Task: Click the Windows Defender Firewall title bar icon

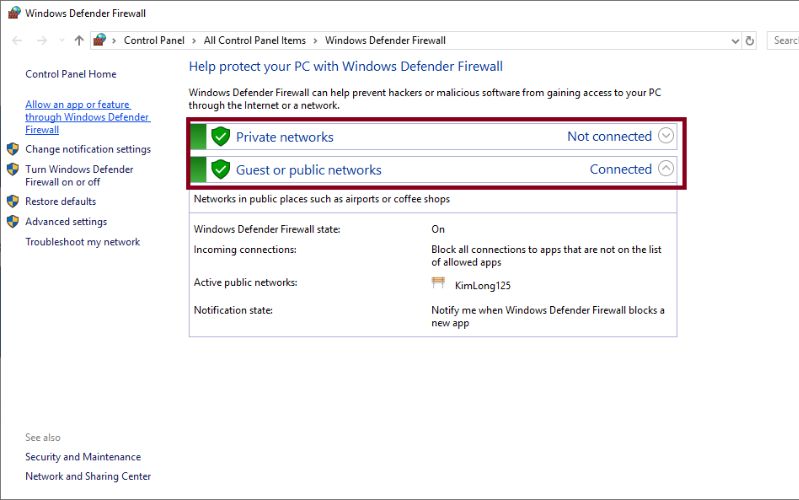Action: [x=14, y=13]
